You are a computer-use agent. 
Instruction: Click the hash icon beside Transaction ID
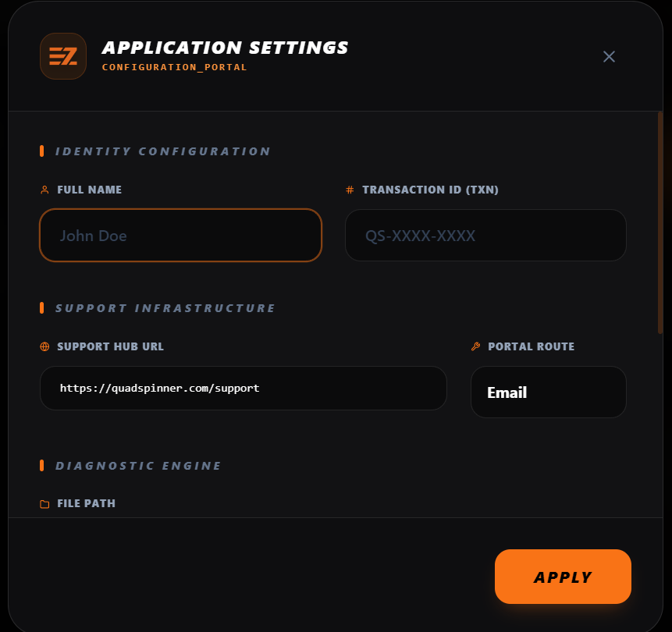tap(350, 190)
